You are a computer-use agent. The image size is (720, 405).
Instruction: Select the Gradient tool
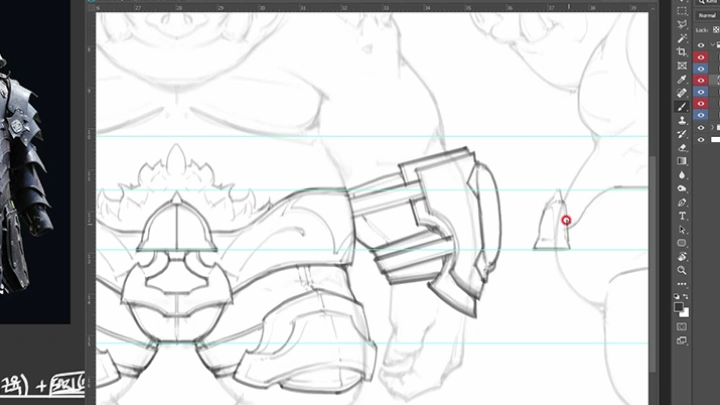(x=682, y=161)
